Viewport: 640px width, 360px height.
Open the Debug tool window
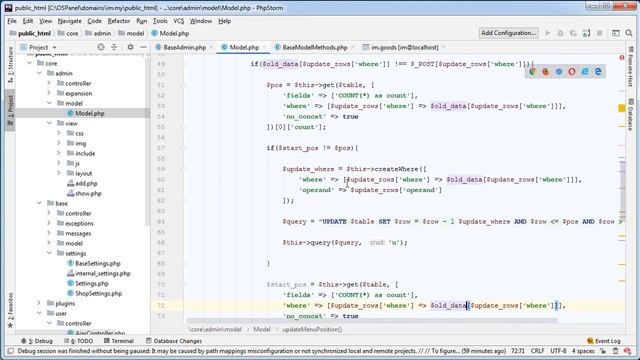(x=37, y=341)
